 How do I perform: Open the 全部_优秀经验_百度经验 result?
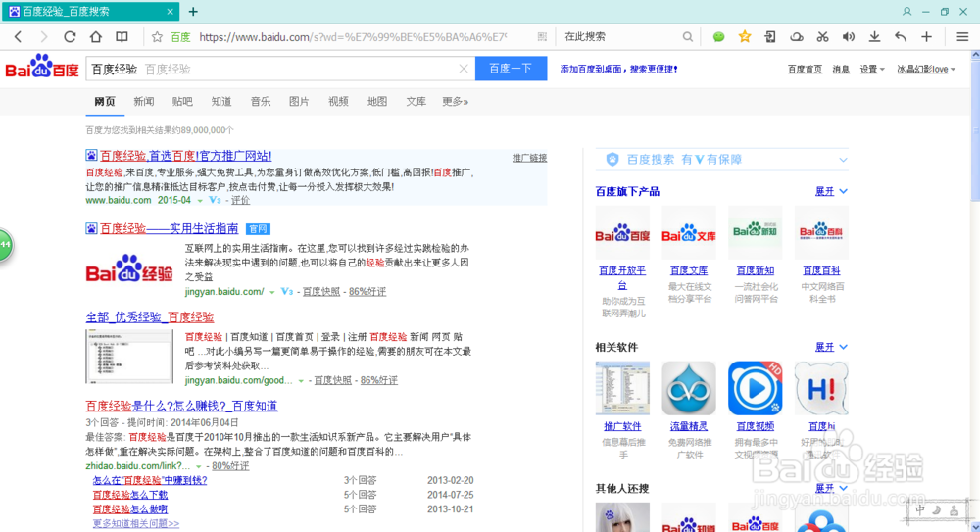click(149, 317)
